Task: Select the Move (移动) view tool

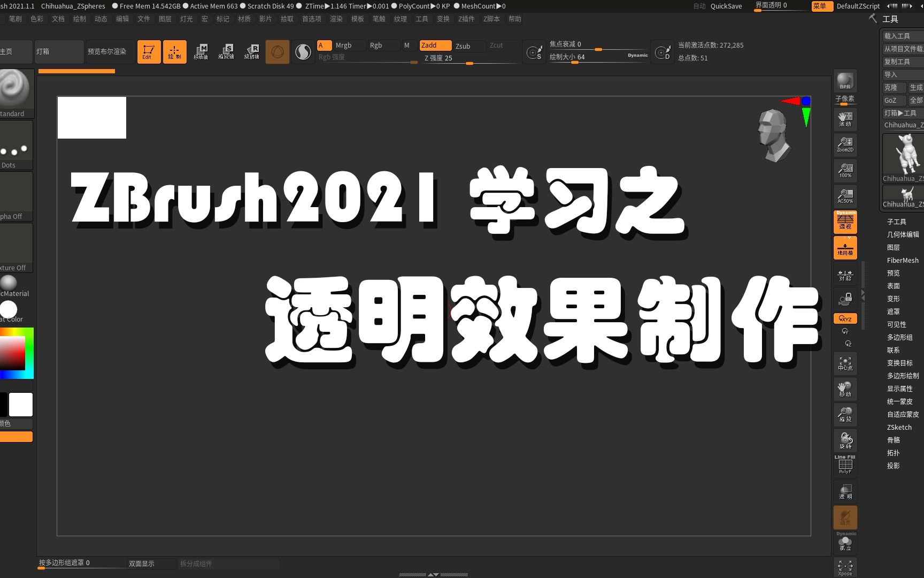Action: pos(845,389)
